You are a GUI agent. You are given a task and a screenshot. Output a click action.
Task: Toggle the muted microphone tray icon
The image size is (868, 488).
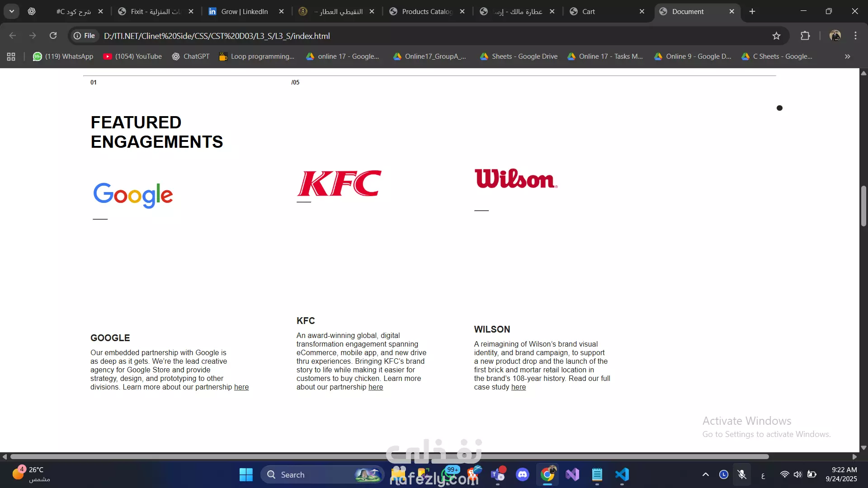(742, 474)
